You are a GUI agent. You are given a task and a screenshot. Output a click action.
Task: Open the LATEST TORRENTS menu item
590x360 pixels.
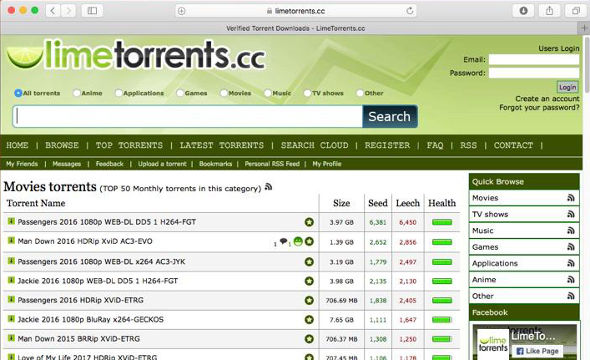(x=222, y=145)
